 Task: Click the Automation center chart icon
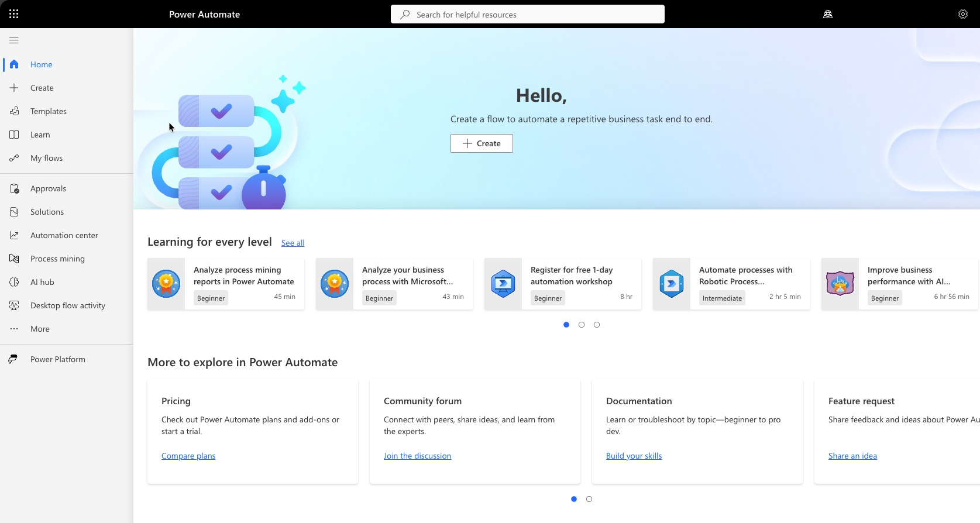pos(14,235)
